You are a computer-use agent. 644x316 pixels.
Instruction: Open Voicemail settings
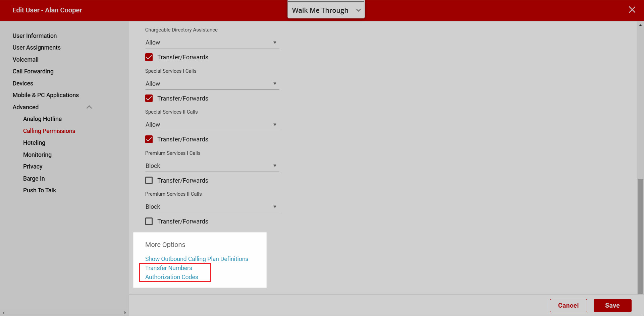tap(25, 60)
